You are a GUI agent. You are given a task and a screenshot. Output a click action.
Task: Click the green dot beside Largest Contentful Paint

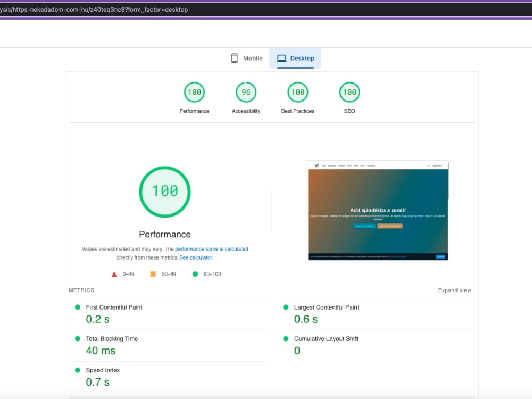[286, 307]
